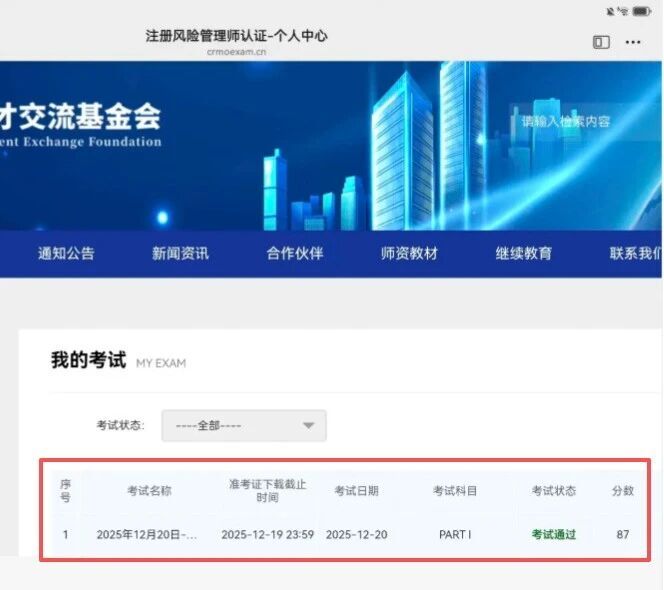
Task: Switch to the 继续教育 section
Action: pyautogui.click(x=523, y=253)
